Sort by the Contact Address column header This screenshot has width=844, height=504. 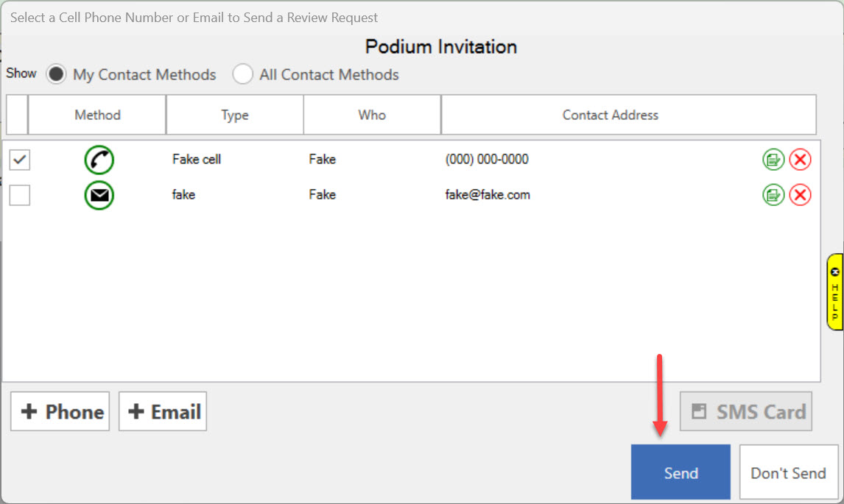[x=610, y=115]
